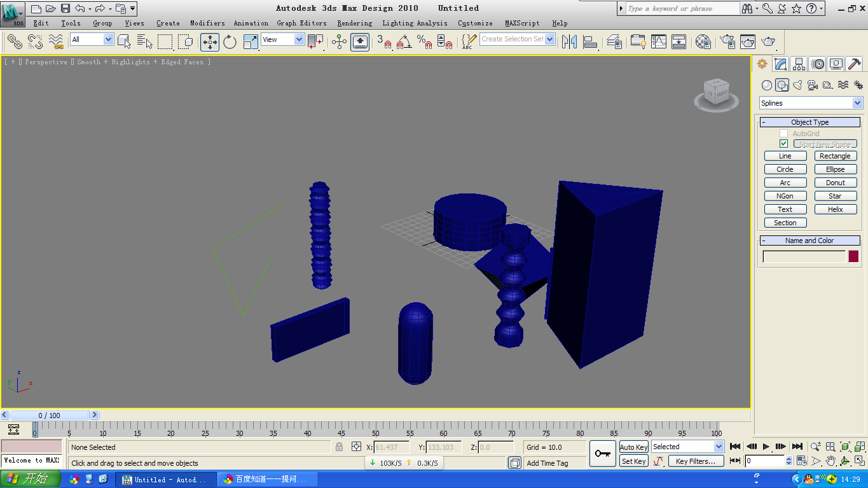This screenshot has width=868, height=488.
Task: Open the Curve Editor toolbar icon
Action: pos(658,41)
